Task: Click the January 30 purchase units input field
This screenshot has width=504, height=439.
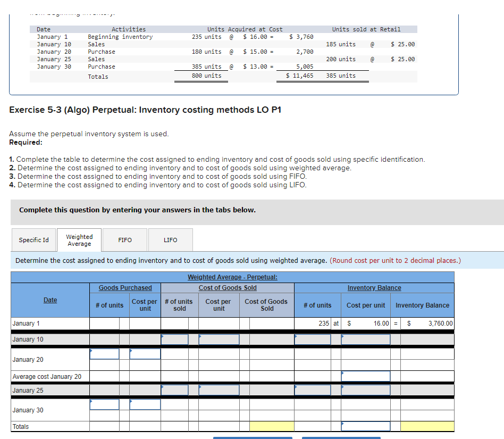Action: click(x=104, y=404)
